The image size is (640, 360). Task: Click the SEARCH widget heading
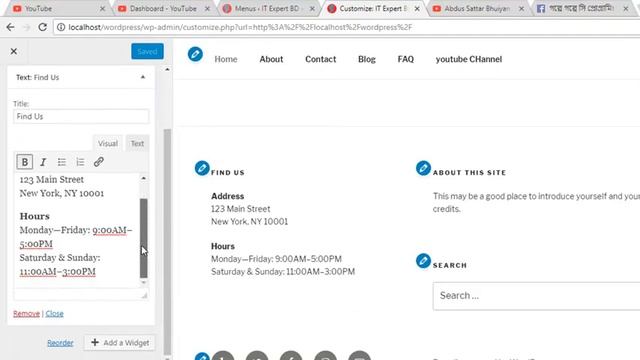450,265
